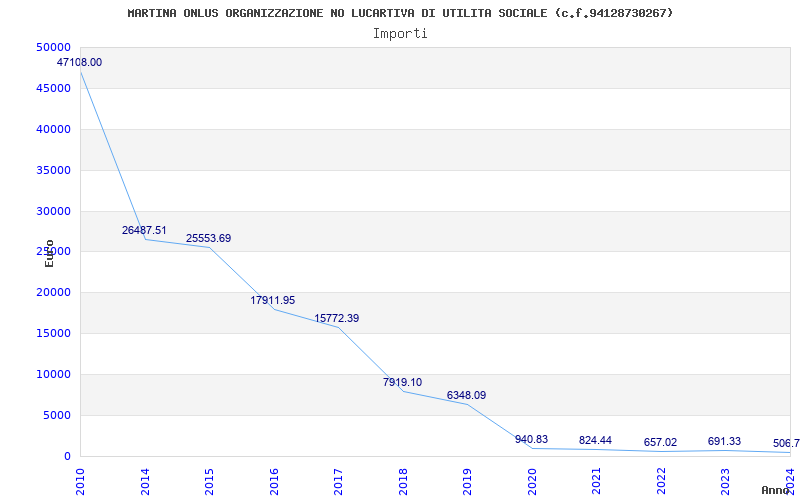Click y-axis tick 45000

click(x=53, y=88)
